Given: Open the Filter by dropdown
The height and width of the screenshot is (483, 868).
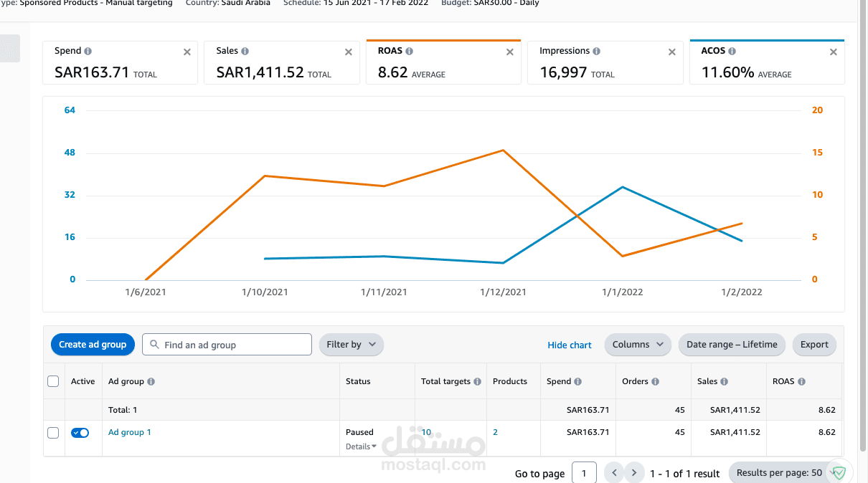Looking at the screenshot, I should 352,345.
